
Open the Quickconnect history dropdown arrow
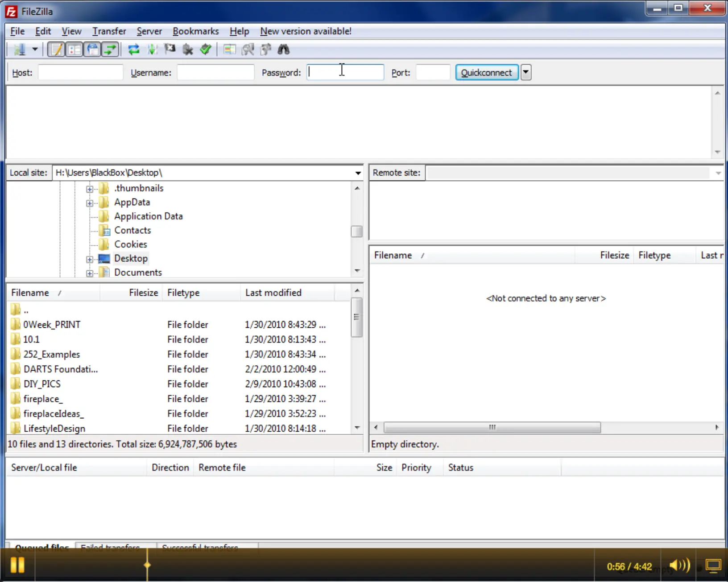click(x=526, y=72)
